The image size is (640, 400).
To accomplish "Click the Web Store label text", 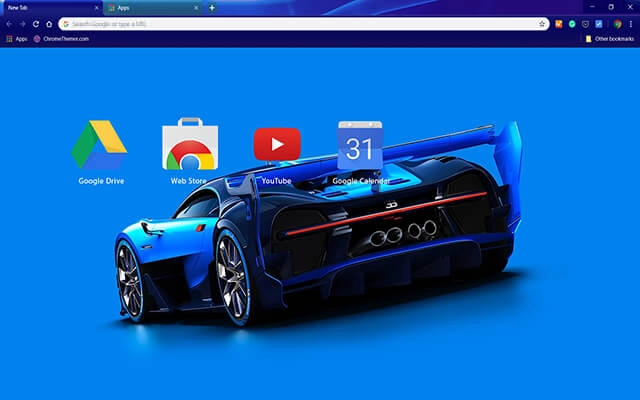I will pos(188,181).
